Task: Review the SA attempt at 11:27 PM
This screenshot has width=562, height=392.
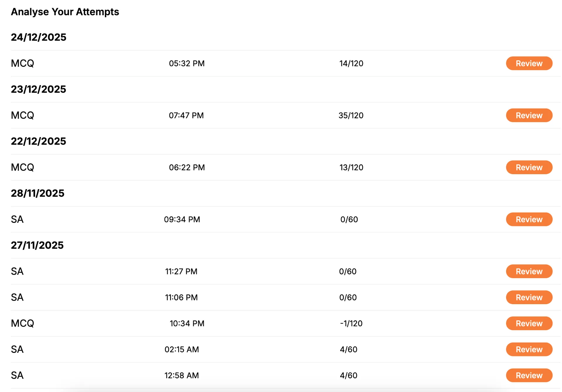Action: (529, 271)
